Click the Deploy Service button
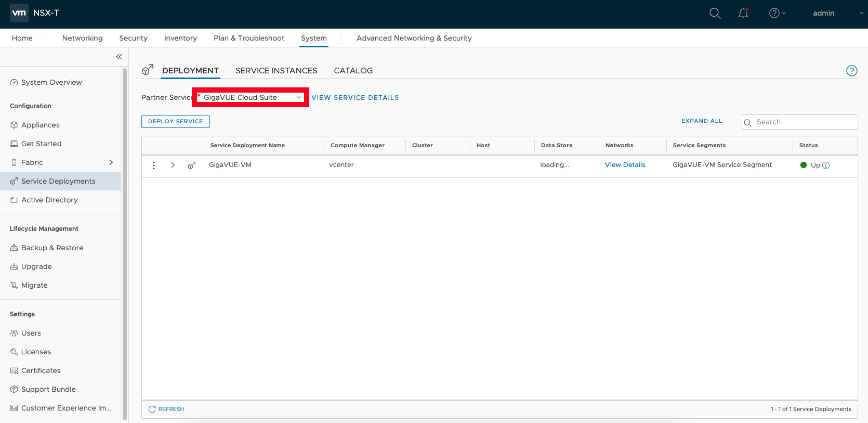 (x=176, y=121)
